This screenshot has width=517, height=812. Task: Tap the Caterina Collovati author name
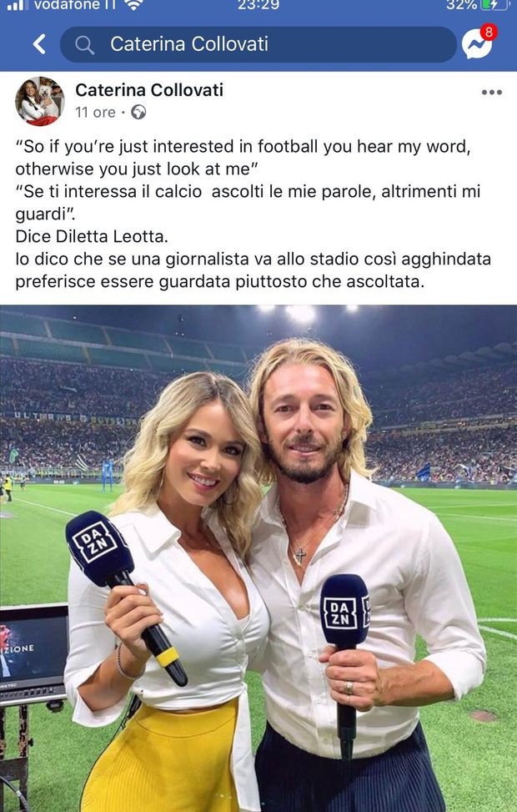[x=149, y=90]
